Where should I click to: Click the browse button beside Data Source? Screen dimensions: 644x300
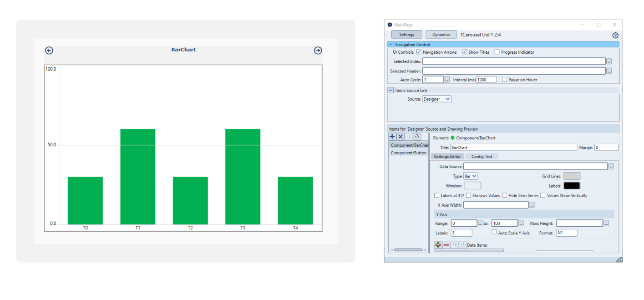[x=611, y=167]
